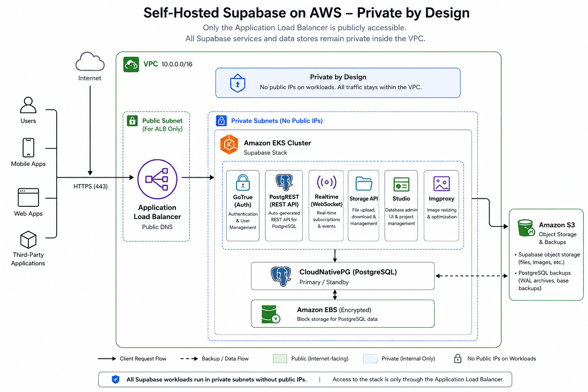
Task: Select the GoTrue padlock icon
Action: (243, 183)
